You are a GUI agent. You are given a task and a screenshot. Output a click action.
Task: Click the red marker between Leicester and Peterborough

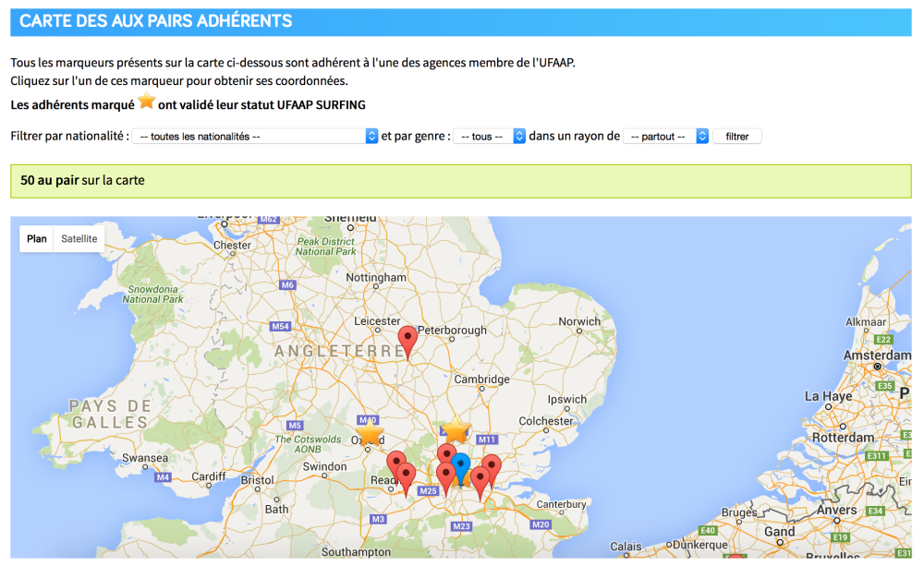407,342
